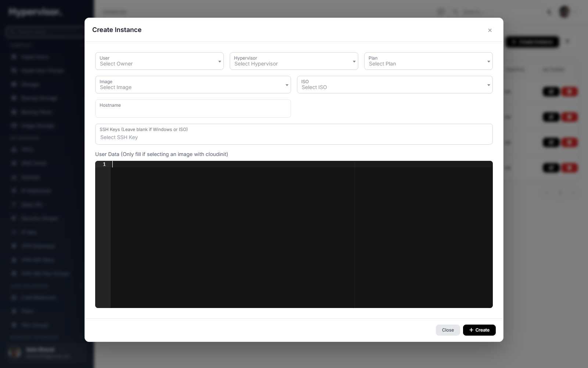The width and height of the screenshot is (588, 368).
Task: Expand the Hypervisor selection dropdown
Action: click(294, 61)
